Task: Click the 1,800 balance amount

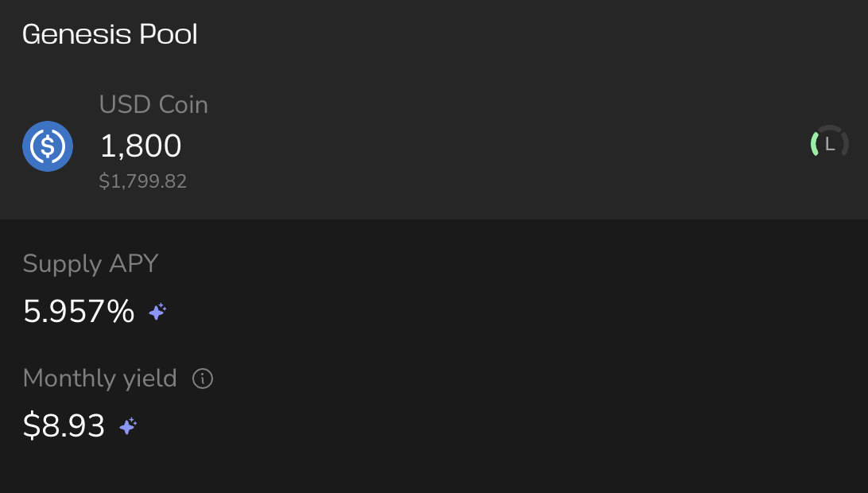Action: [141, 146]
